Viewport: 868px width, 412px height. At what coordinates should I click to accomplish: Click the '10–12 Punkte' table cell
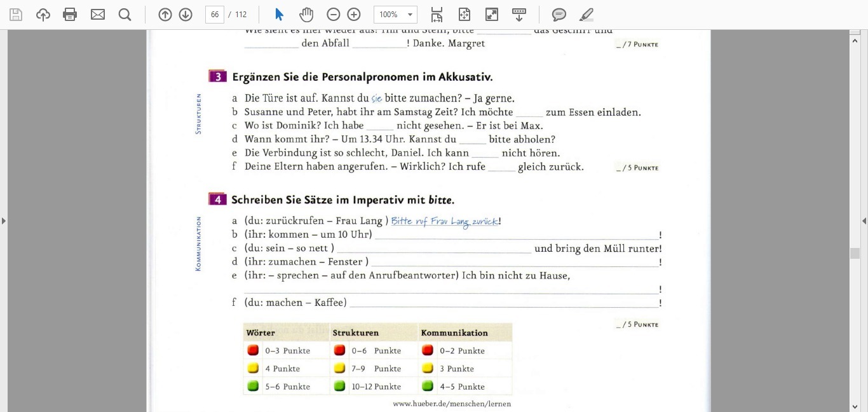(x=376, y=386)
